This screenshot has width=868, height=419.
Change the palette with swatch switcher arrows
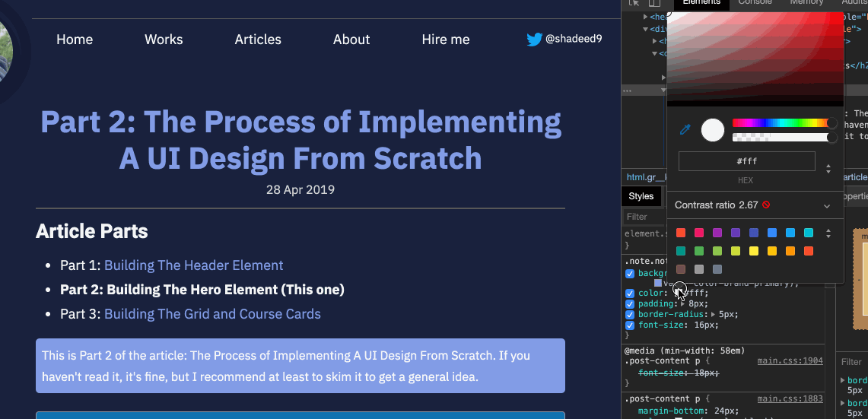coord(828,233)
